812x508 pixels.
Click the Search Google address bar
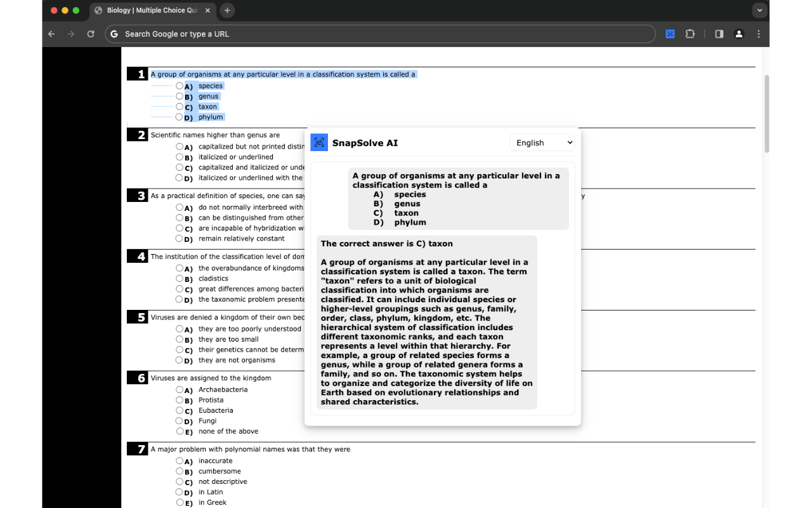(381, 34)
